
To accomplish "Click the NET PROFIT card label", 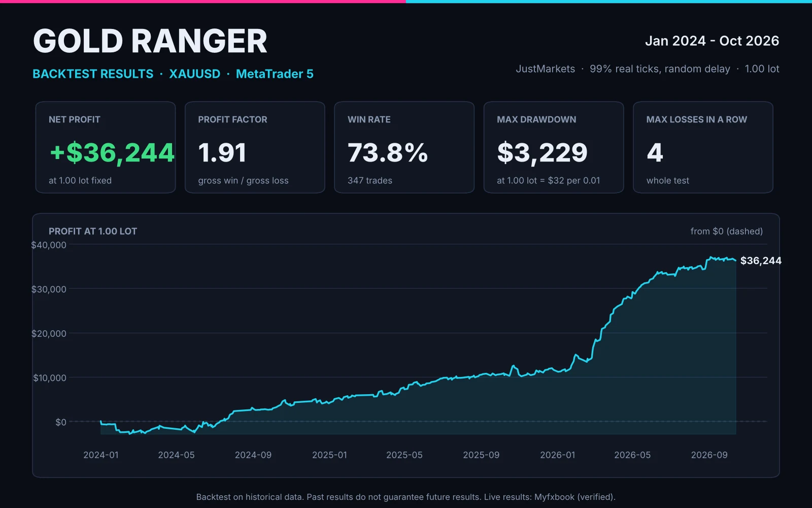I will [75, 119].
